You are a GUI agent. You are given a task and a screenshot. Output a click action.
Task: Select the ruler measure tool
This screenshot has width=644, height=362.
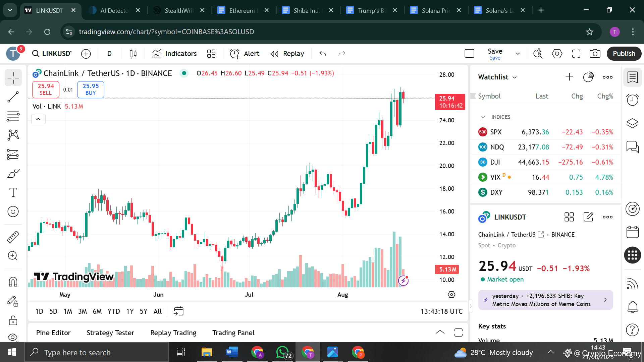point(13,237)
